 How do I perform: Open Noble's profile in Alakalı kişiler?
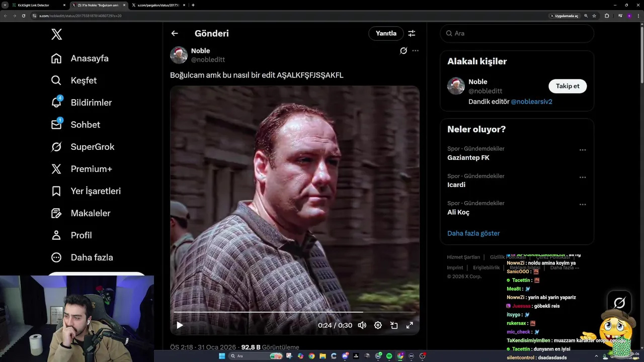[477, 81]
